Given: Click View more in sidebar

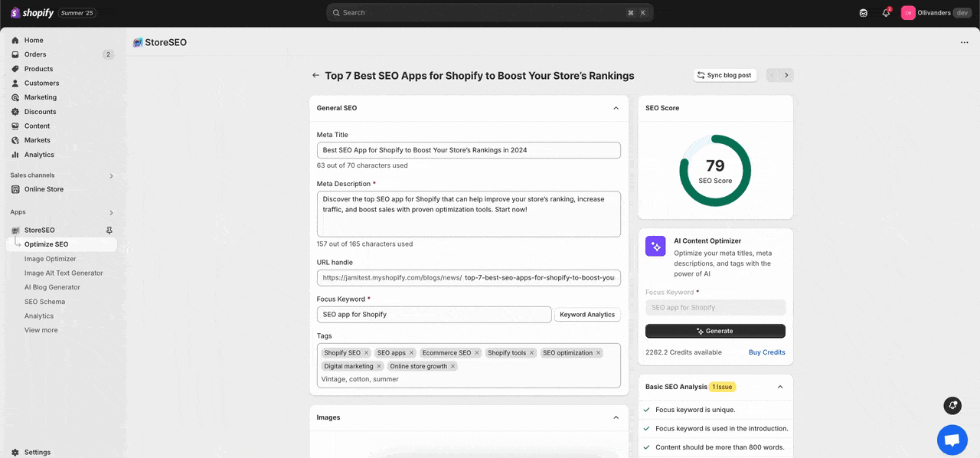Looking at the screenshot, I should click(x=41, y=330).
